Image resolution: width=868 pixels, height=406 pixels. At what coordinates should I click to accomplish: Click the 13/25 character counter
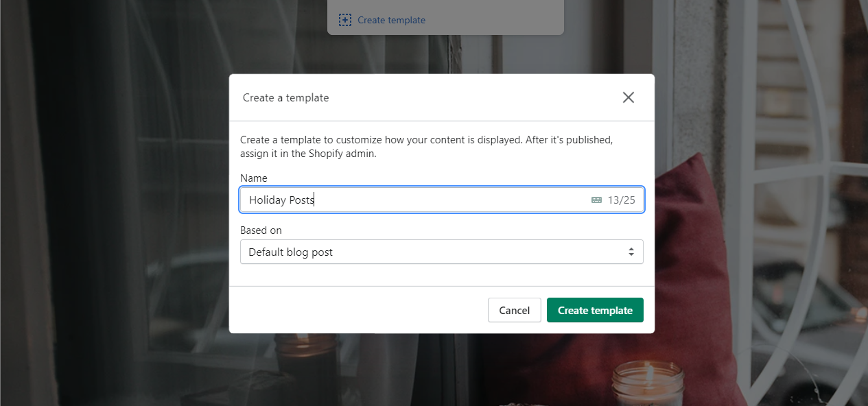click(621, 200)
